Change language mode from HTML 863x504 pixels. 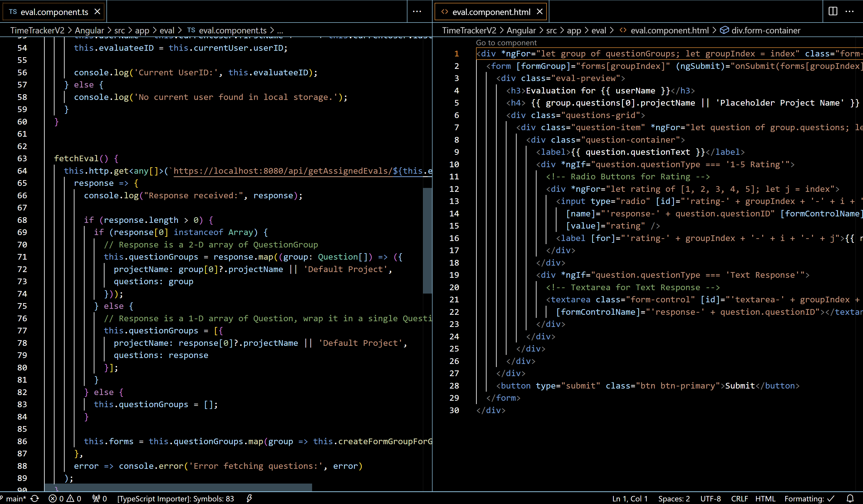point(765,499)
